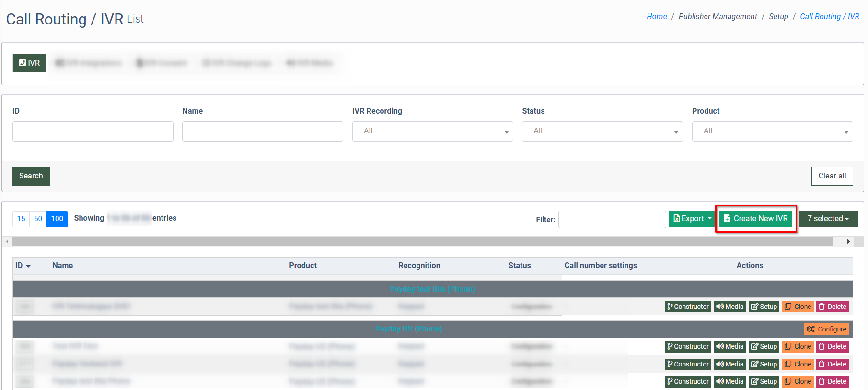This screenshot has height=390, width=868.
Task: Delete the IVR in the first row
Action: [832, 307]
